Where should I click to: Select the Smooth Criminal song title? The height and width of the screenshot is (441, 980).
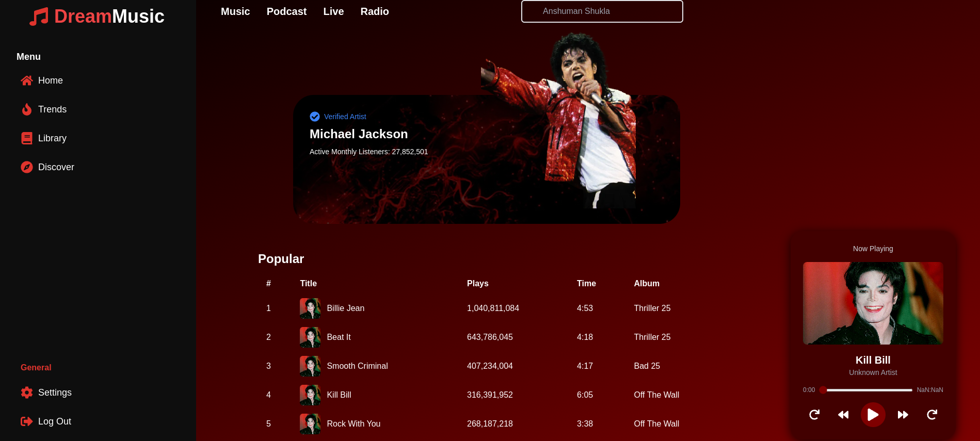(x=357, y=366)
